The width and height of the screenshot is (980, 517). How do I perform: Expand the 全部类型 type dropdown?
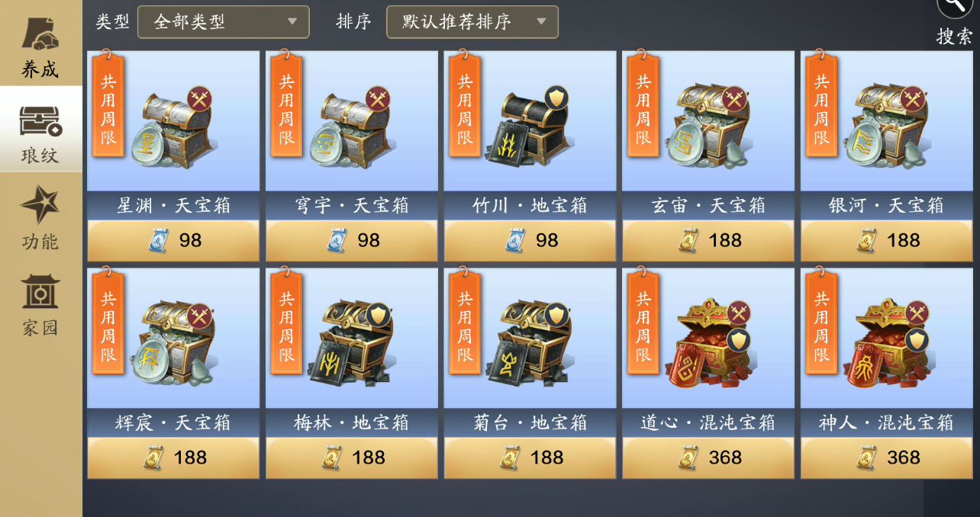click(x=223, y=22)
